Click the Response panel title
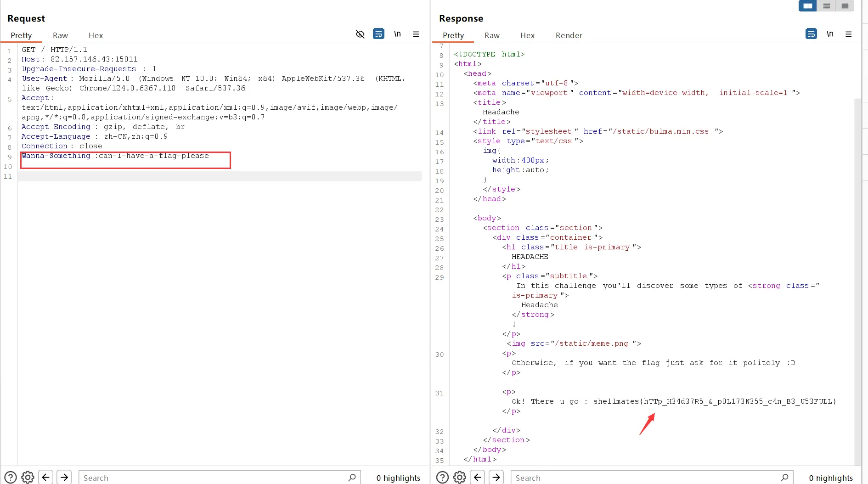 click(x=461, y=18)
